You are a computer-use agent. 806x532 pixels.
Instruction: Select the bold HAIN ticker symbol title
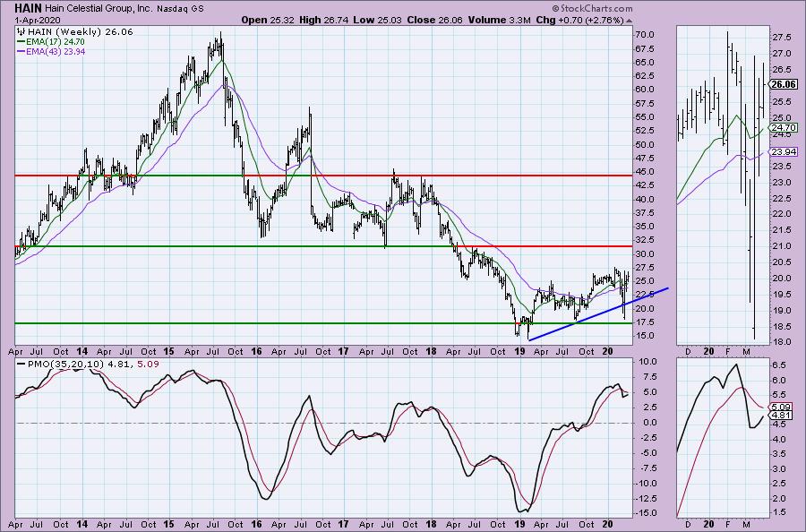[x=29, y=8]
